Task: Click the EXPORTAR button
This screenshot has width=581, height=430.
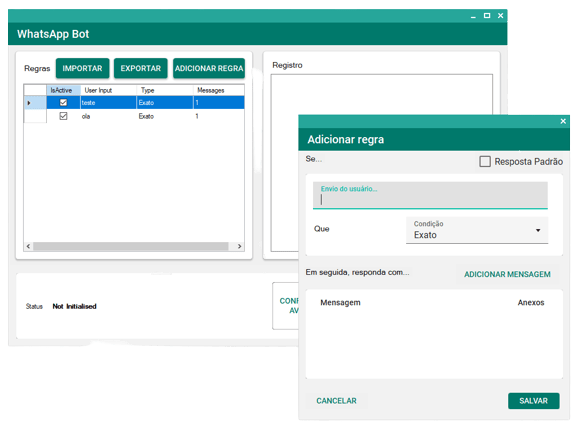Action: pyautogui.click(x=140, y=68)
